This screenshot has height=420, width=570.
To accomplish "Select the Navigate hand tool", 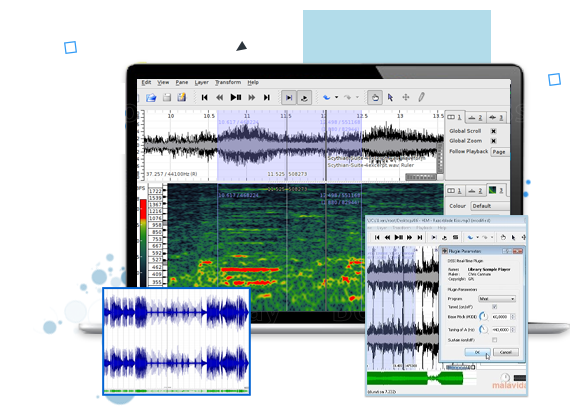I will tap(375, 97).
